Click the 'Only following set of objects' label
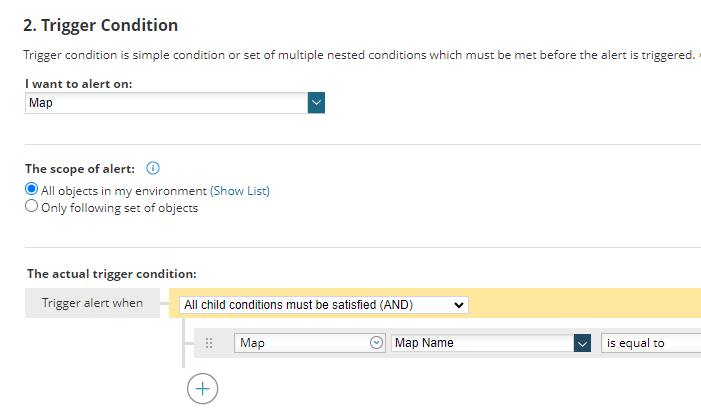This screenshot has width=701, height=410. (x=120, y=208)
